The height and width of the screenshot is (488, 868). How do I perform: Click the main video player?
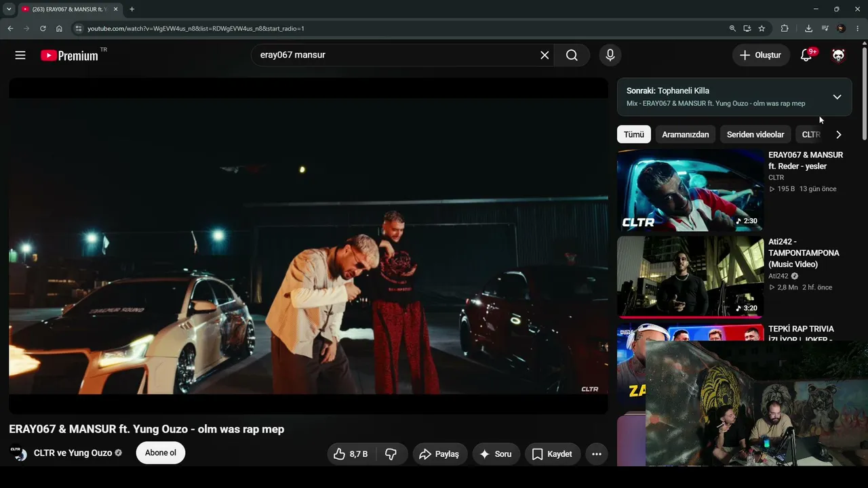pos(309,245)
